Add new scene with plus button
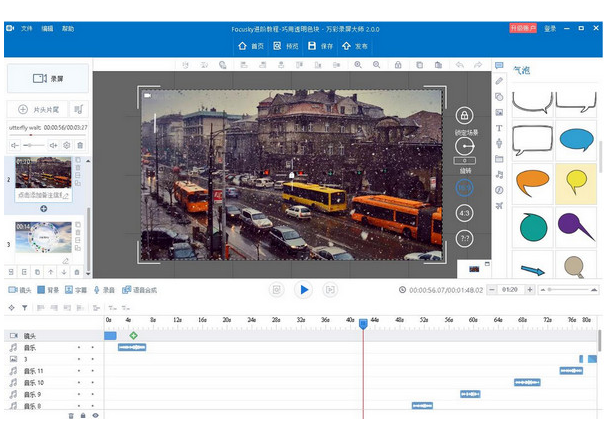 coord(44,209)
